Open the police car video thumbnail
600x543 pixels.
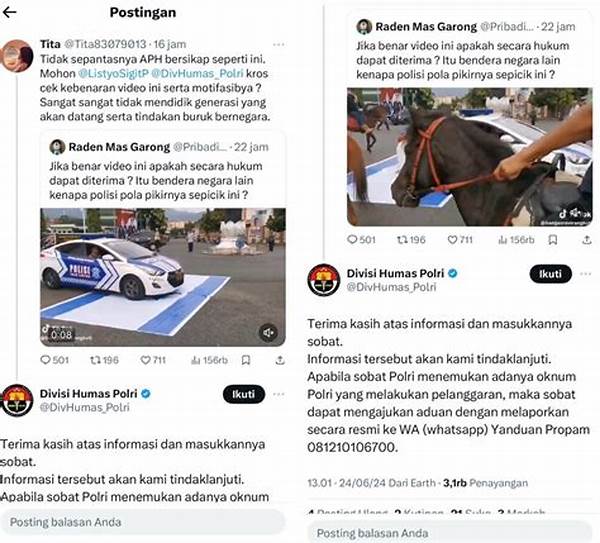click(x=163, y=277)
